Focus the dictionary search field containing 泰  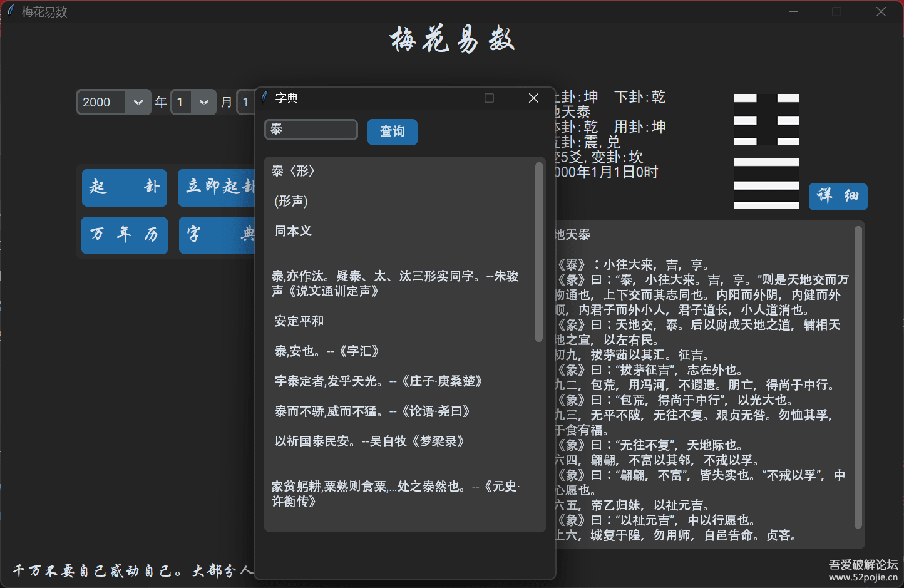(x=311, y=130)
